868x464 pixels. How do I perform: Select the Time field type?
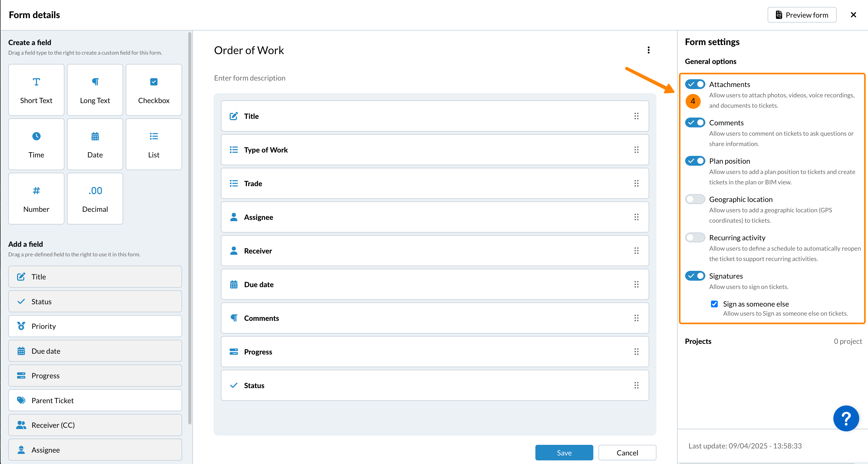tap(36, 144)
